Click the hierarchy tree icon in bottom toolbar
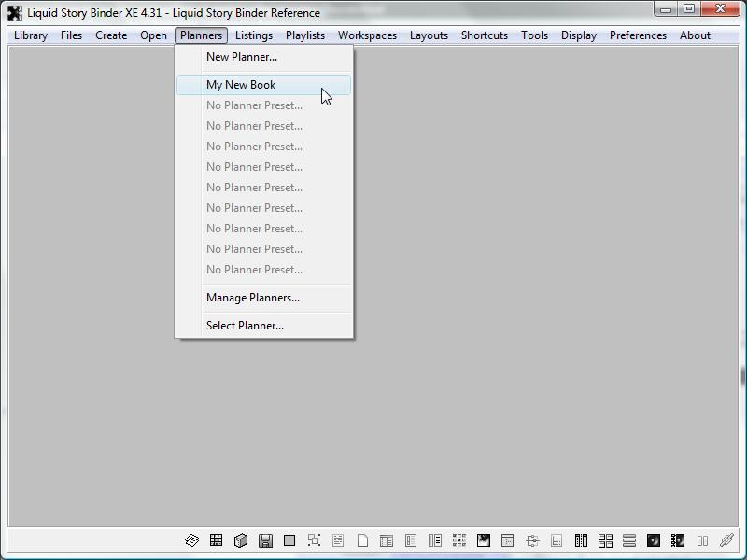Viewport: 747px width, 560px height. coord(532,540)
